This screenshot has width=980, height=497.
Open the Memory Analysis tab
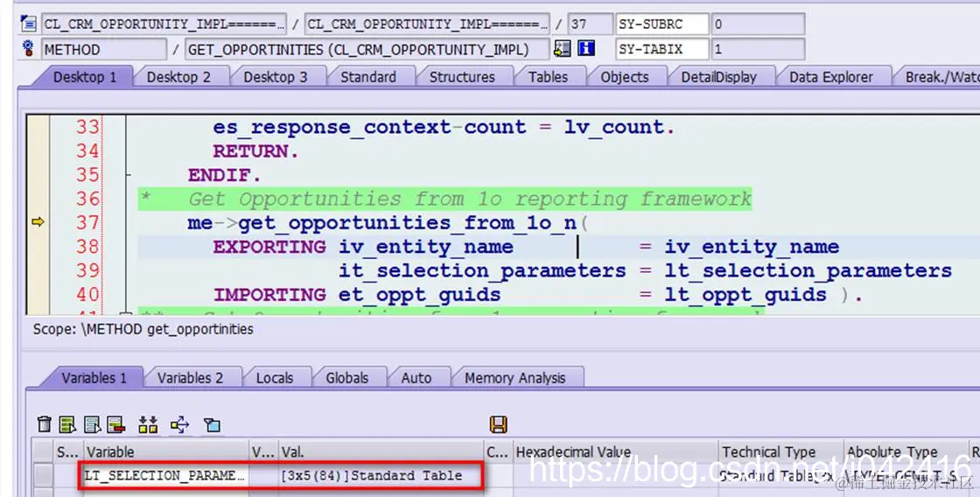coord(515,378)
